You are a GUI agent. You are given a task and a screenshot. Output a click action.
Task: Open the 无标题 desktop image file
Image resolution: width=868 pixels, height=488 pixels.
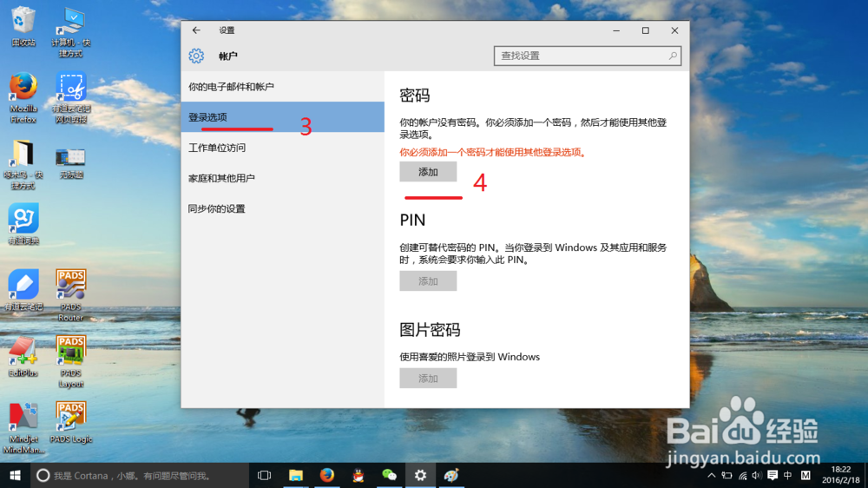coord(71,163)
